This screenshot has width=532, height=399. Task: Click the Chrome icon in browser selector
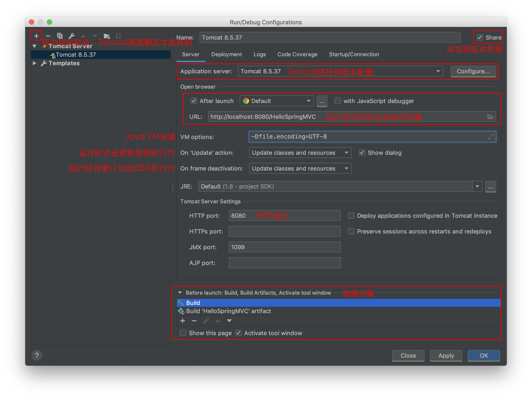tap(246, 101)
